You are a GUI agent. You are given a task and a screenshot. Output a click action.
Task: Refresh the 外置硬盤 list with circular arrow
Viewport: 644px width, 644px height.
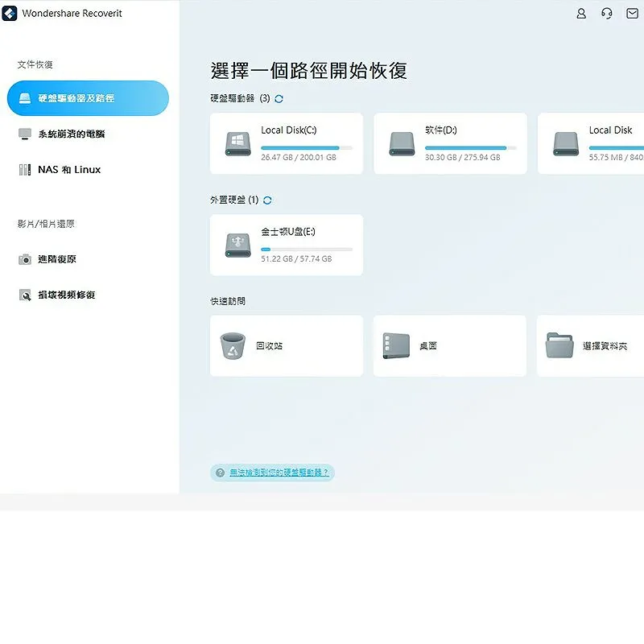click(x=266, y=200)
